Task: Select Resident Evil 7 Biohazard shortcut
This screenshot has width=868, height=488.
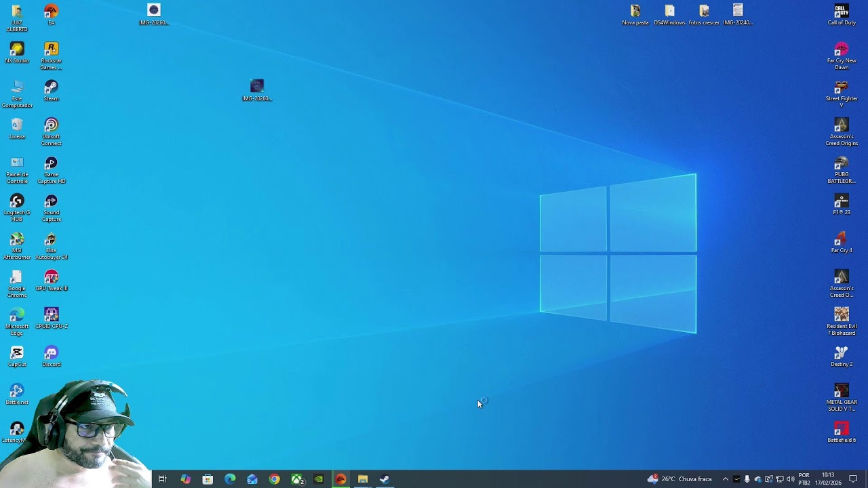Action: tap(842, 322)
